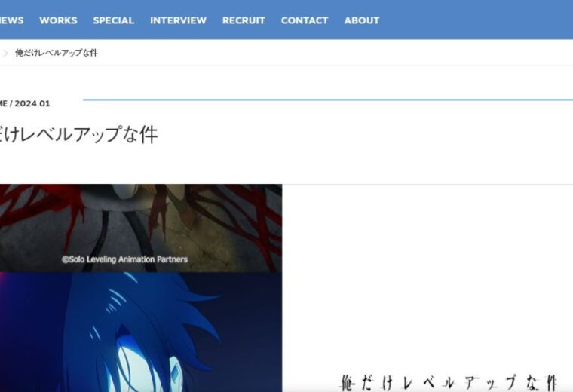Image resolution: width=573 pixels, height=392 pixels.
Task: Click the breadcrumb chevron separator
Action: point(5,53)
